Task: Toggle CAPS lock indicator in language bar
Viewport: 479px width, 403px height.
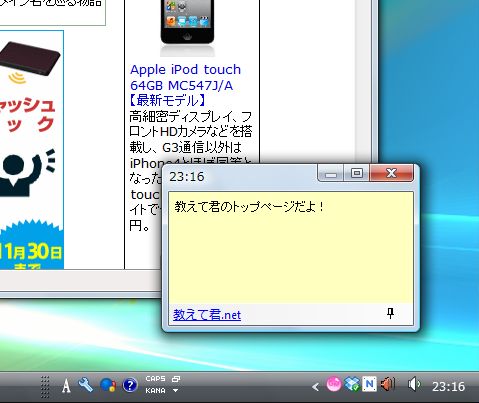Action: tap(155, 379)
